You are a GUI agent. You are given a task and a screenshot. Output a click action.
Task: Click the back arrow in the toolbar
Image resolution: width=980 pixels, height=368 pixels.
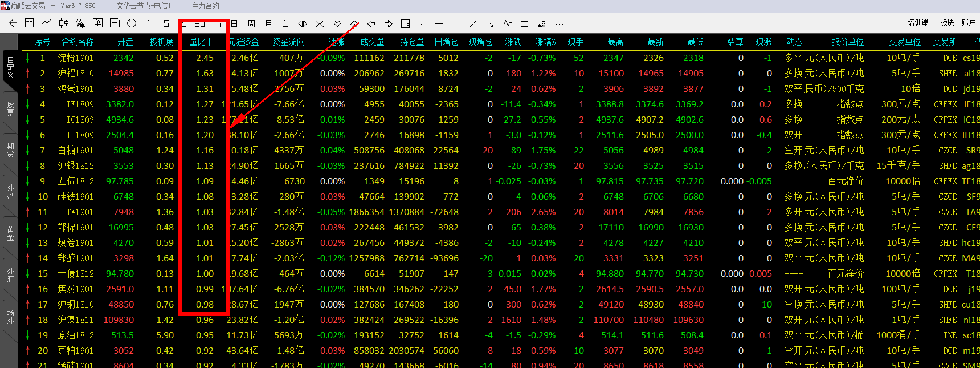coord(13,23)
